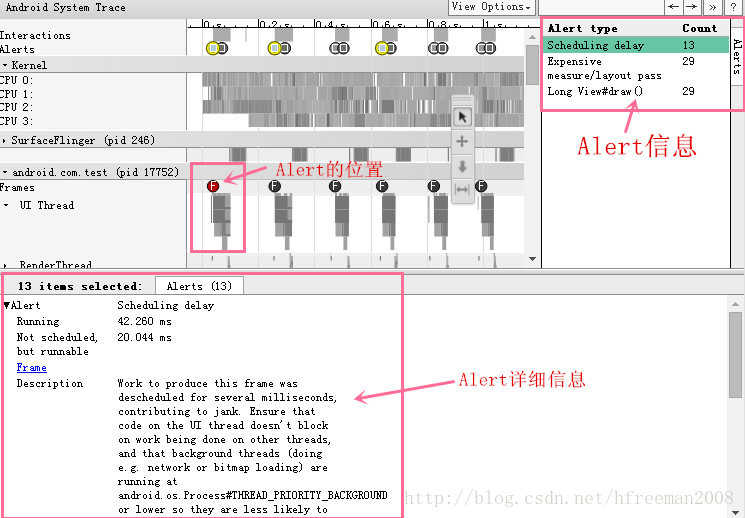Open the View Options dropdown

point(491,7)
